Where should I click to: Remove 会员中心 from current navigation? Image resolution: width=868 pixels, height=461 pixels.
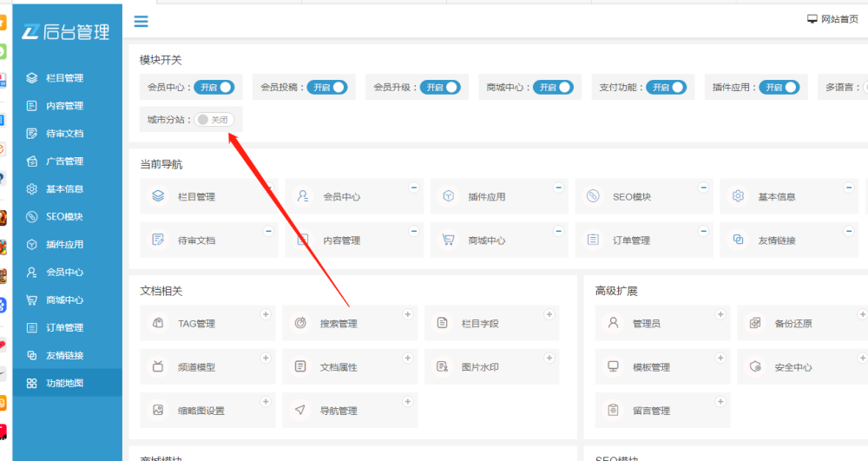click(x=413, y=187)
